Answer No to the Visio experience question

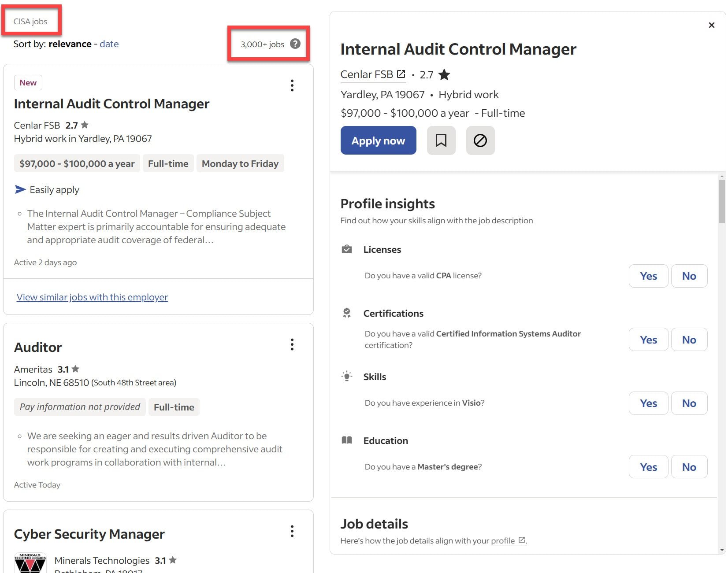pos(689,403)
